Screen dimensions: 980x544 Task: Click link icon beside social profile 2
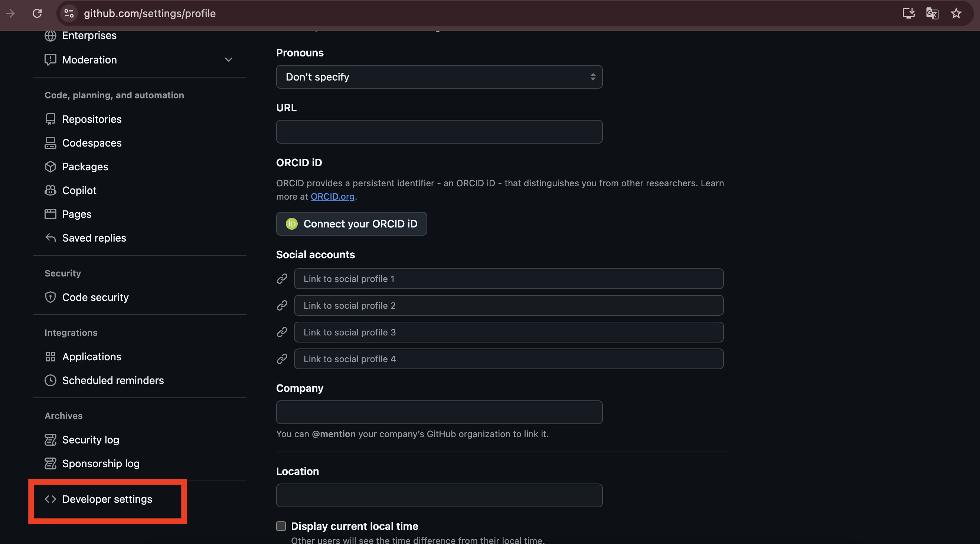pos(282,305)
